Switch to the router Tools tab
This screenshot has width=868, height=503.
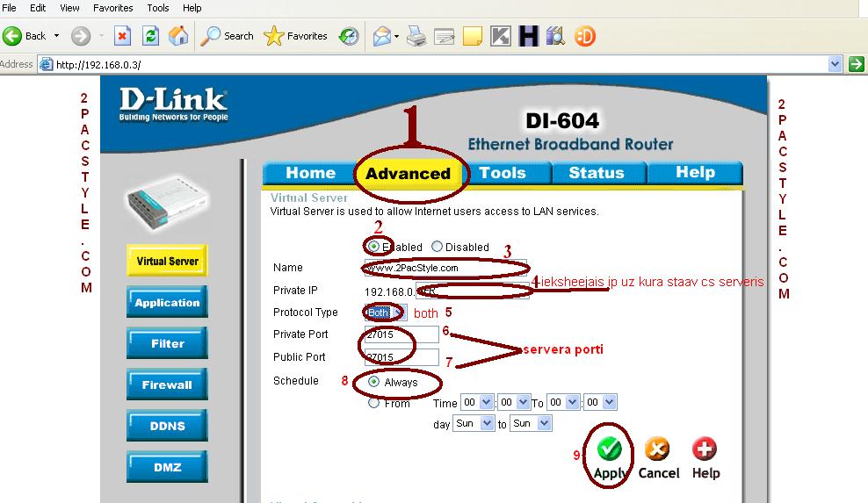pyautogui.click(x=503, y=173)
